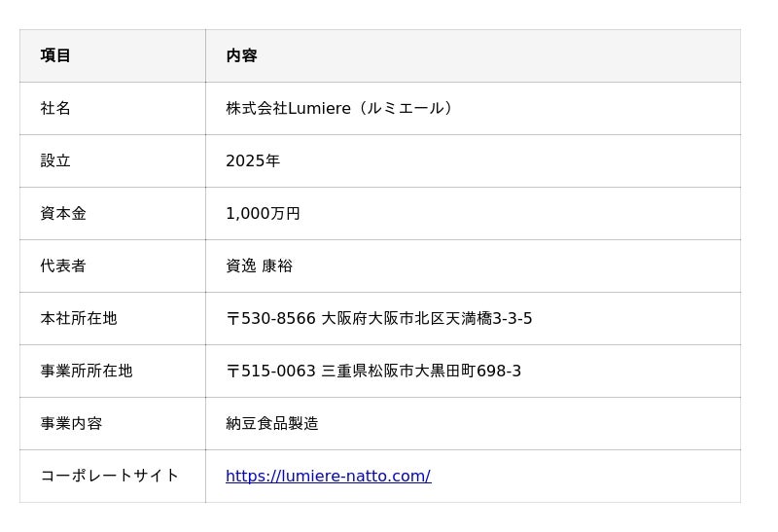
Task: Select the 設立 row label
Action: click(55, 160)
